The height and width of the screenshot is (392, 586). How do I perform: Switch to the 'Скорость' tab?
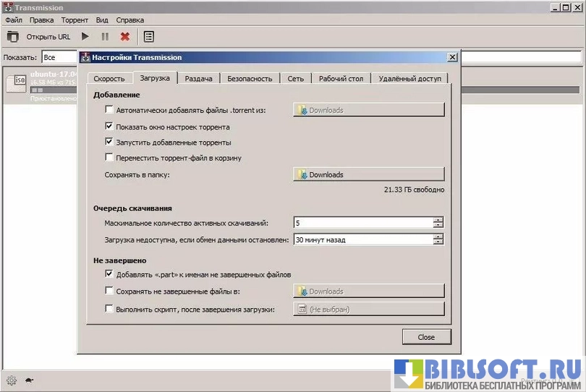click(109, 78)
